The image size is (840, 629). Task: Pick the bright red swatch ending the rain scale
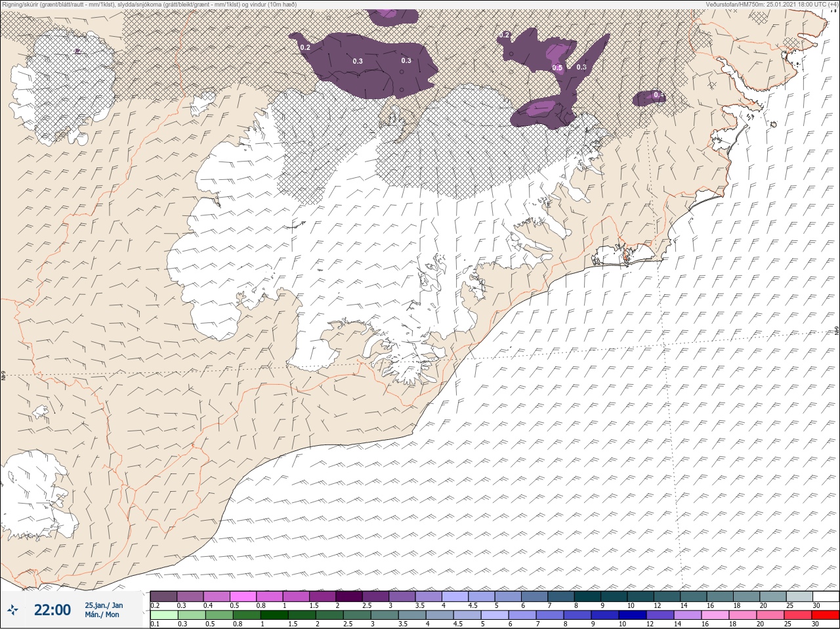tap(826, 615)
